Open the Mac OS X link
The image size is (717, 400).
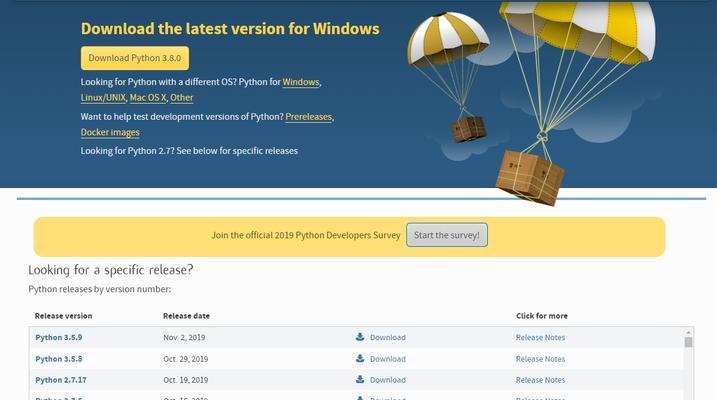[x=148, y=97]
